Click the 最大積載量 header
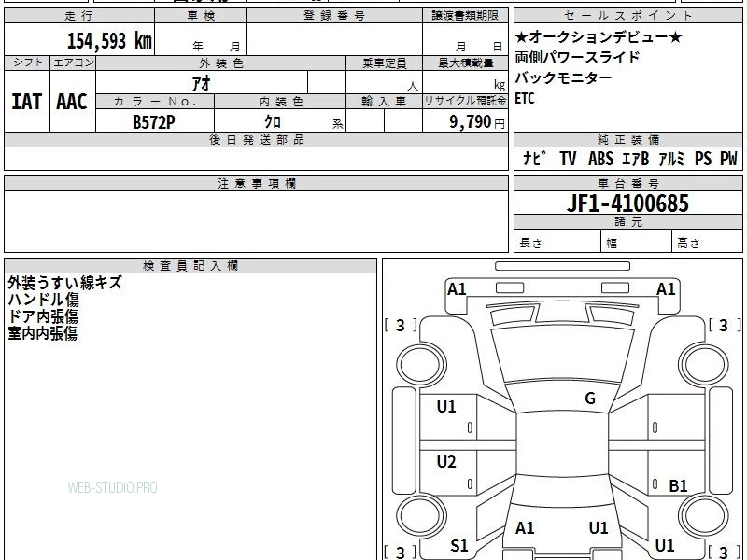The image size is (747, 560). [x=465, y=63]
